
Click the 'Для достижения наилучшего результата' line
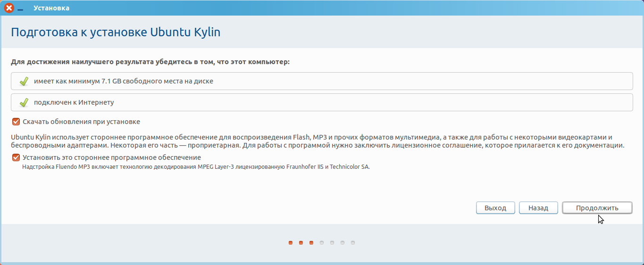[x=150, y=62]
